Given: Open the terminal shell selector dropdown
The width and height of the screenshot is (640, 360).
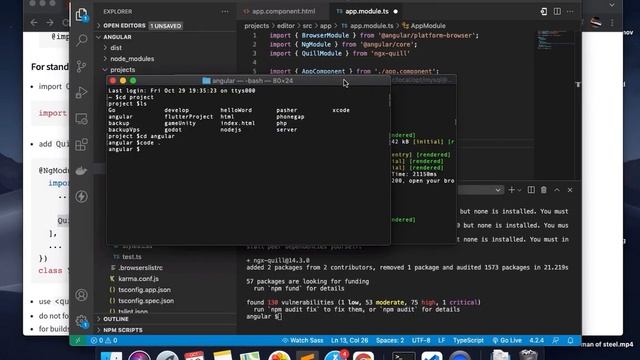Looking at the screenshot, I should point(481,190).
